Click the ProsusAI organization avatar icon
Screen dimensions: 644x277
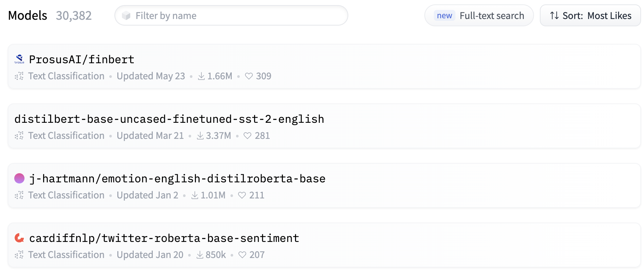[x=19, y=59]
